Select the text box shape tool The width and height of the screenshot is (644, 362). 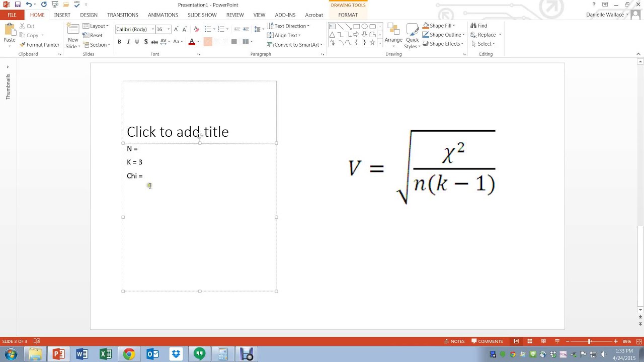[x=332, y=26]
